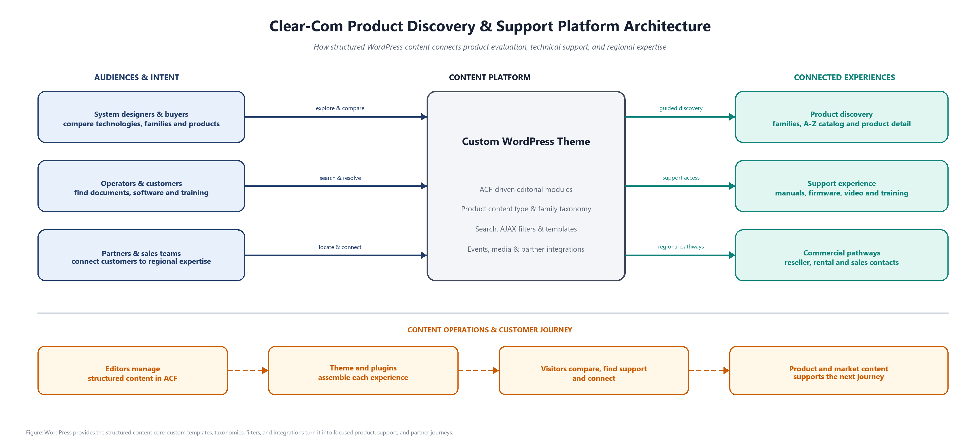Image resolution: width=980 pixels, height=448 pixels.
Task: Click 'Events, media & partner integrations' text
Action: (x=526, y=249)
